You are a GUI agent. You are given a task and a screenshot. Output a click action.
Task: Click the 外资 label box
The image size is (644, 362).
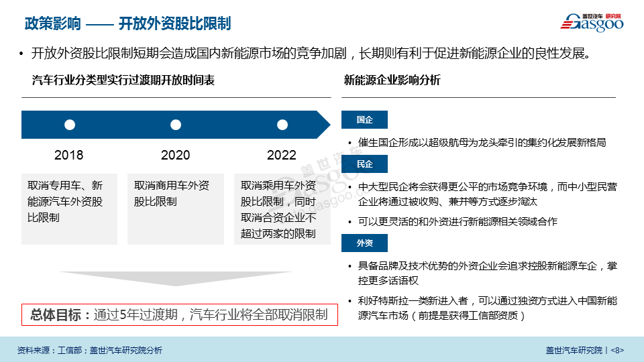[x=364, y=243]
